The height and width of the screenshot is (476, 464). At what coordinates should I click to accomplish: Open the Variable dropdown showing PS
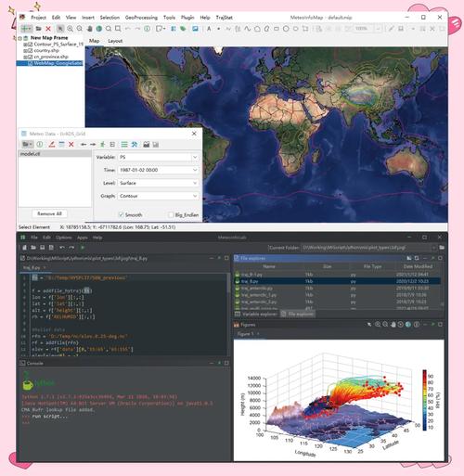pos(158,157)
